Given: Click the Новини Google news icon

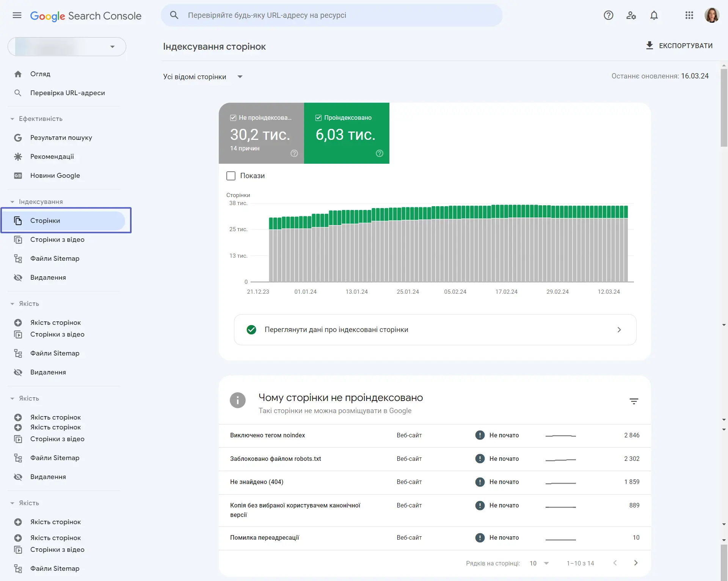Looking at the screenshot, I should [x=18, y=175].
